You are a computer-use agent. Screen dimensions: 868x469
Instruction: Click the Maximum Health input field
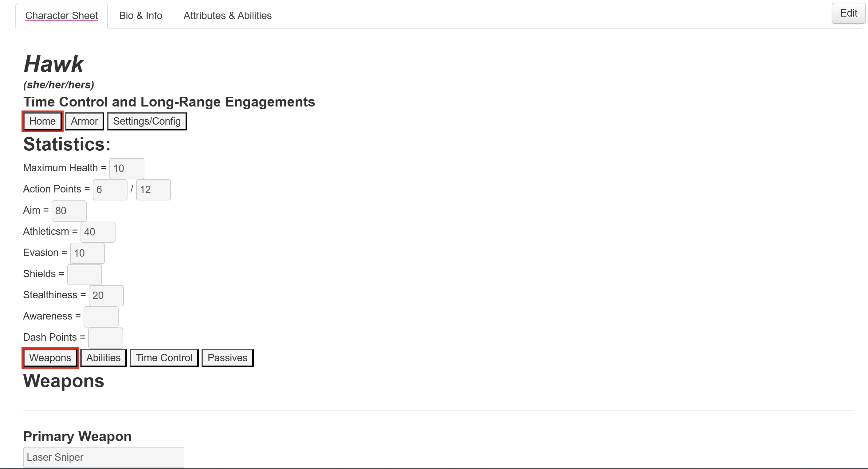[127, 168]
